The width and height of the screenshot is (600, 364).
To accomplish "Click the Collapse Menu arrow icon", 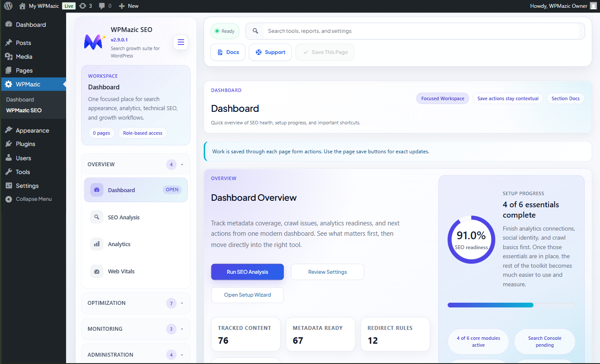I will pos(9,199).
